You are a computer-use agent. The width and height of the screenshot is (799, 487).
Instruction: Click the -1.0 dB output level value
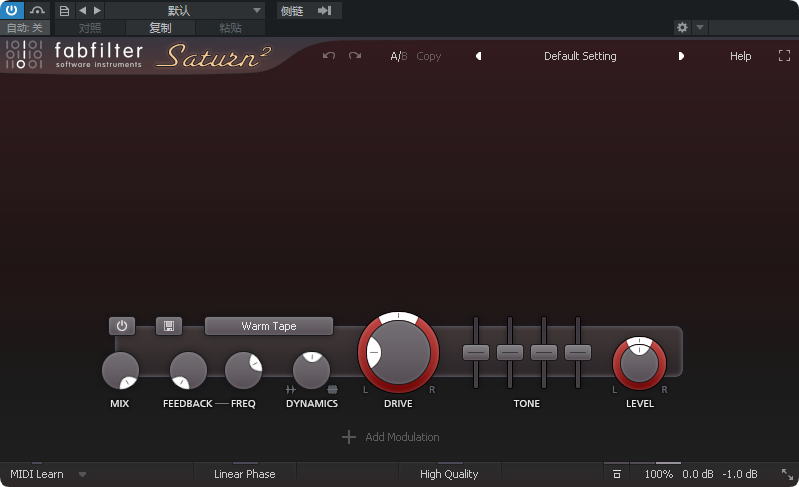(739, 474)
